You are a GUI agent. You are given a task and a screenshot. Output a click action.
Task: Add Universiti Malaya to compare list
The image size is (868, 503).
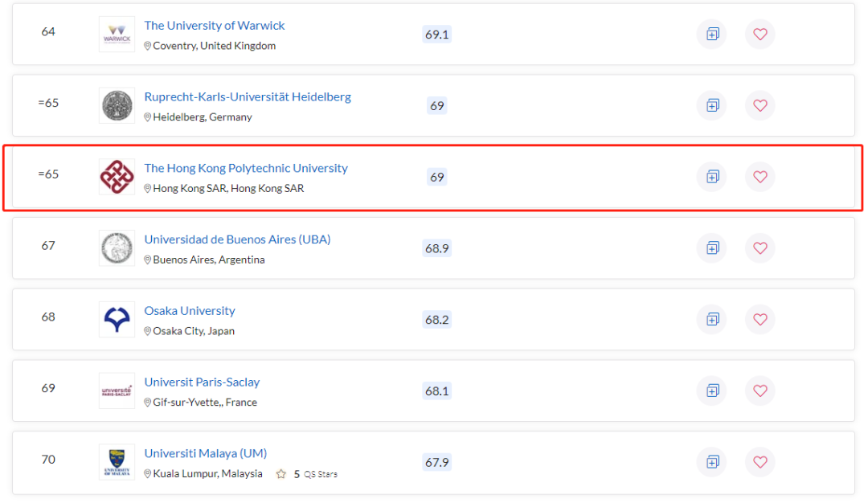coord(712,462)
